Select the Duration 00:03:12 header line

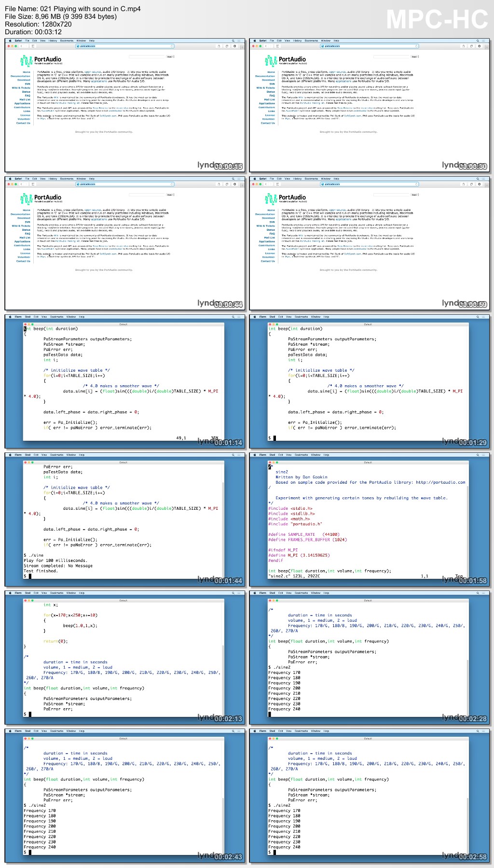[33, 32]
